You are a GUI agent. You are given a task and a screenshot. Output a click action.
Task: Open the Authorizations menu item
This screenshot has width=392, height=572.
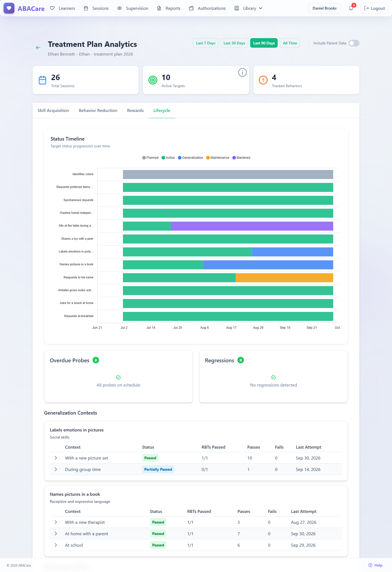(207, 8)
